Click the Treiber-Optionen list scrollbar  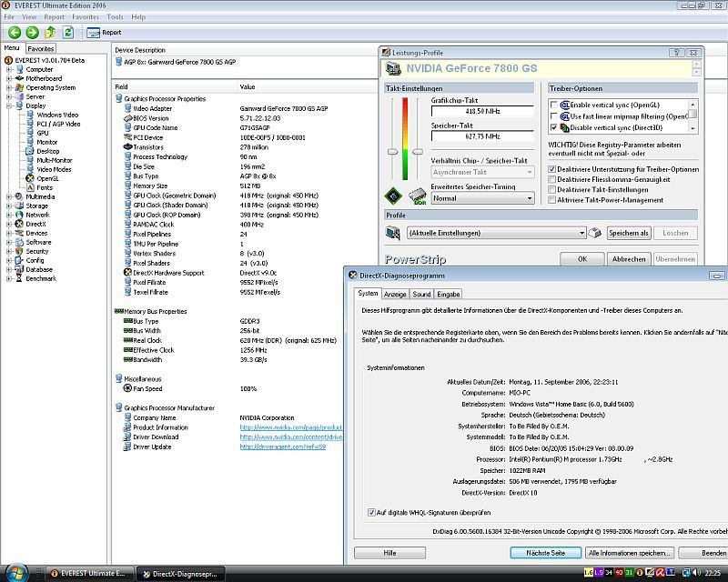[693, 116]
